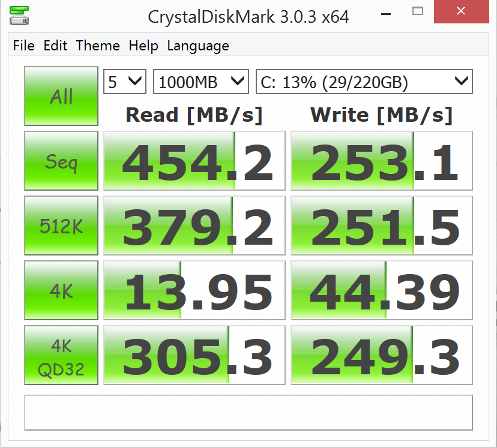Open the File menu
The height and width of the screenshot is (448, 497).
pos(24,46)
